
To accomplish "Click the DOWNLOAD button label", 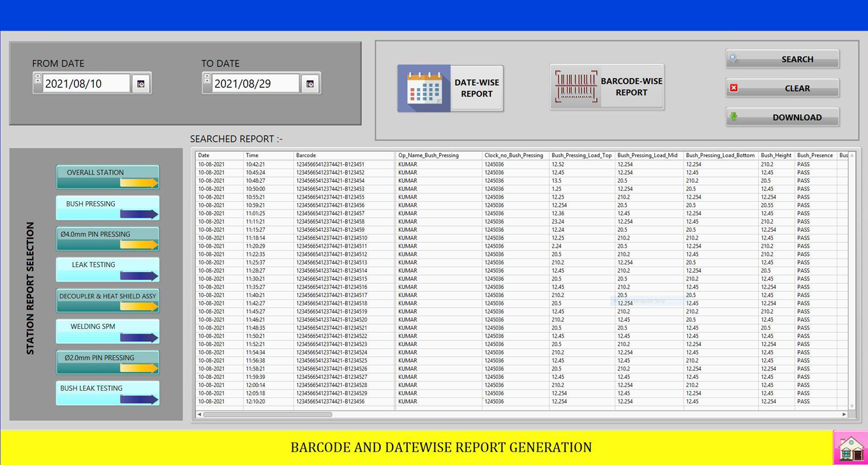I will (797, 118).
